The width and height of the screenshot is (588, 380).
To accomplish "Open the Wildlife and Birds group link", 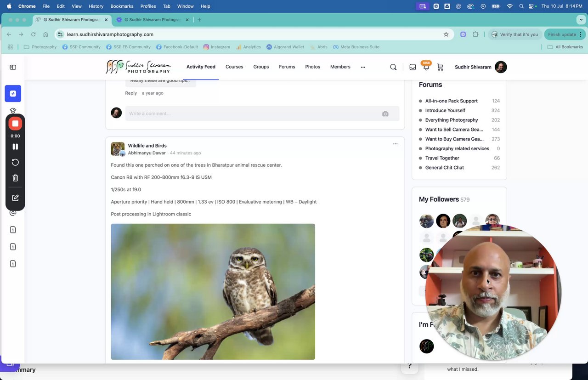I will click(147, 146).
